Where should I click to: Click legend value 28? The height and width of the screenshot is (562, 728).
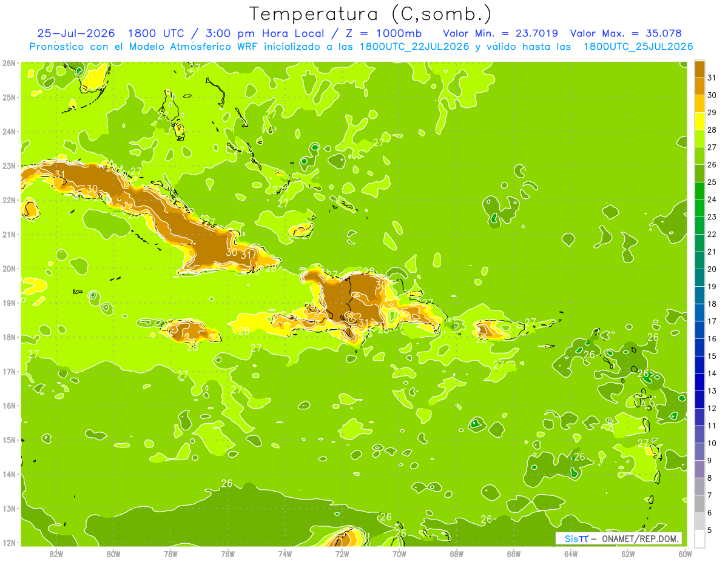tap(712, 130)
